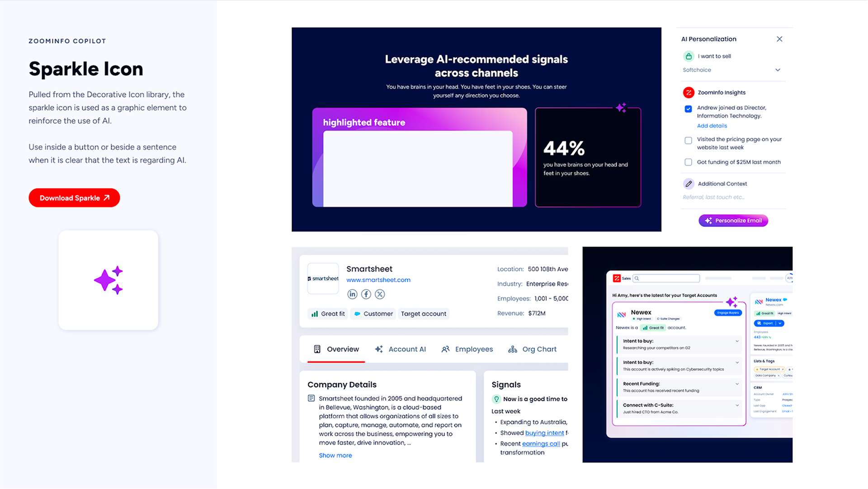Expand the Recent Funding row chevron
The image size is (868, 489).
pos(737,384)
